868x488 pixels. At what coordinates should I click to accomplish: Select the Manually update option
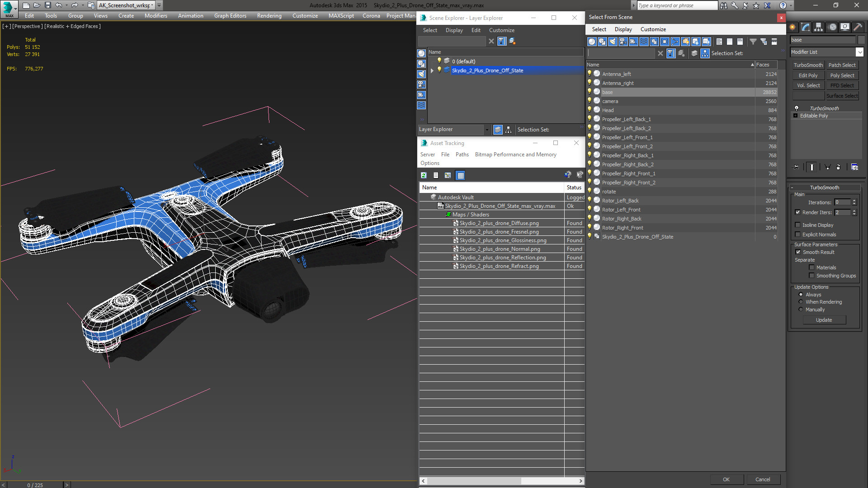pyautogui.click(x=801, y=310)
